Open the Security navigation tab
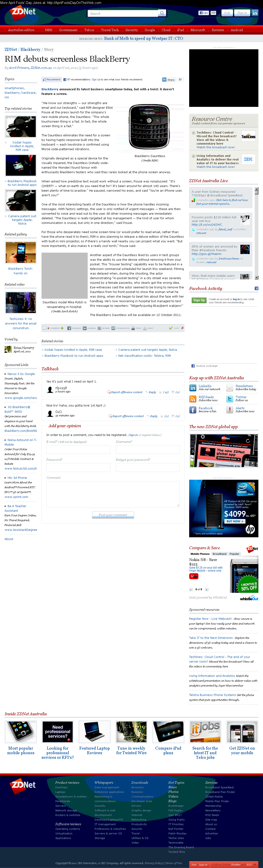Image resolution: width=263 pixels, height=868 pixels. (x=132, y=30)
